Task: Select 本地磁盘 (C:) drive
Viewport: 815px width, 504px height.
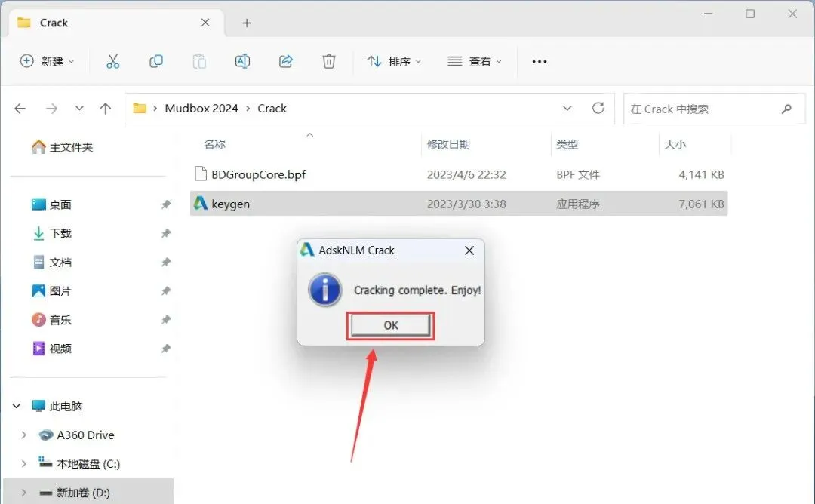Action: pos(79,463)
